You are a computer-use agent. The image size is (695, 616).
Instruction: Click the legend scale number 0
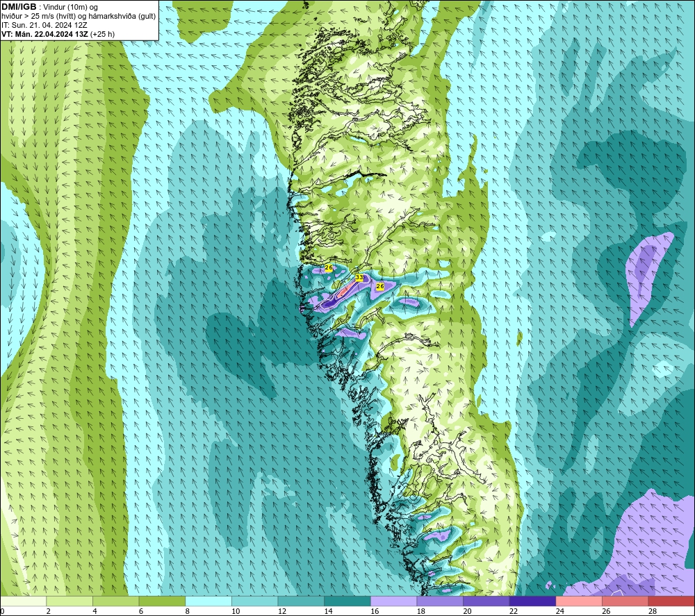click(2, 612)
